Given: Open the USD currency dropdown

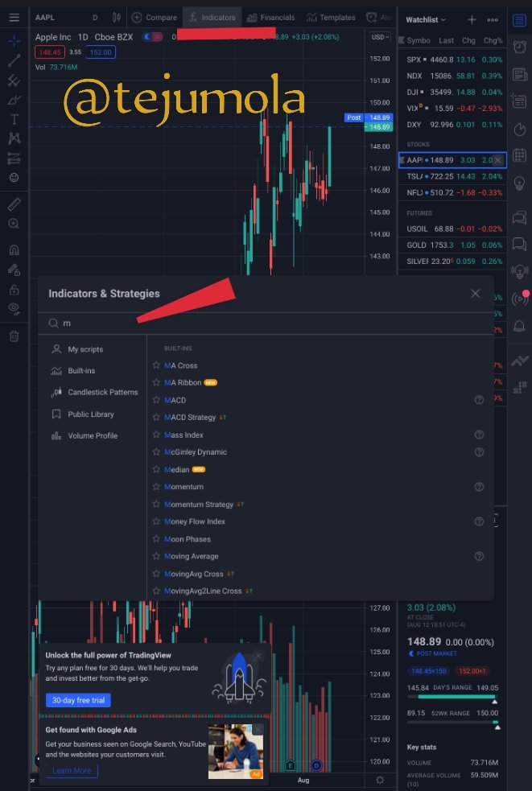Looking at the screenshot, I should [x=380, y=37].
